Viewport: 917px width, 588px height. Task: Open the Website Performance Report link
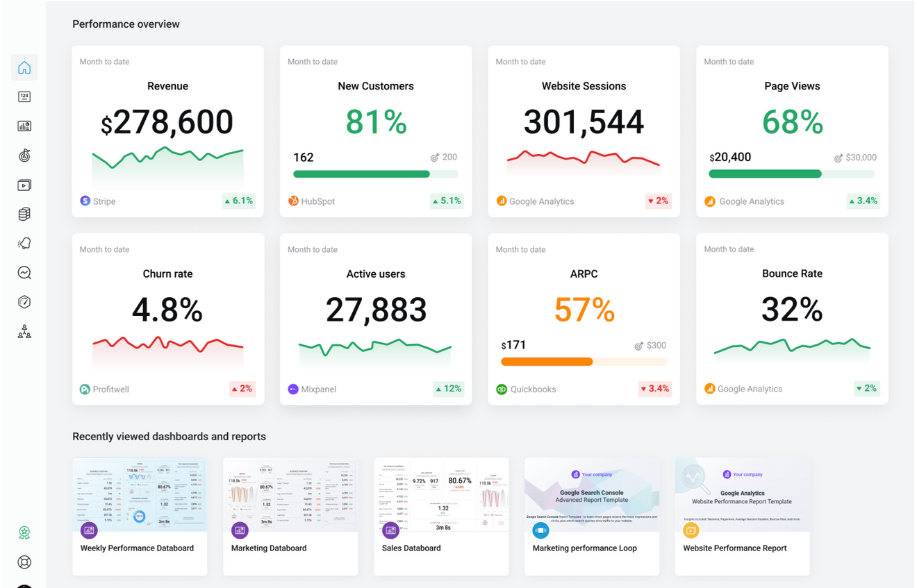pyautogui.click(x=734, y=548)
